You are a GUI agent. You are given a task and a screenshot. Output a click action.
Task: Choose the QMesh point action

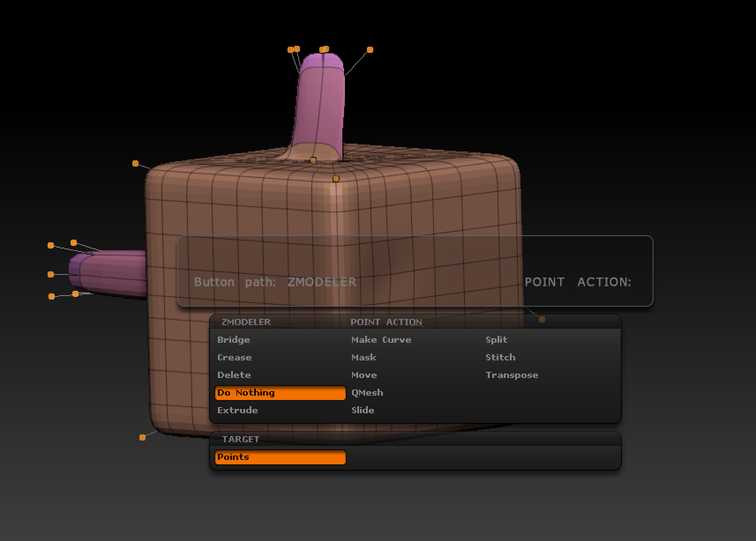[x=367, y=393]
